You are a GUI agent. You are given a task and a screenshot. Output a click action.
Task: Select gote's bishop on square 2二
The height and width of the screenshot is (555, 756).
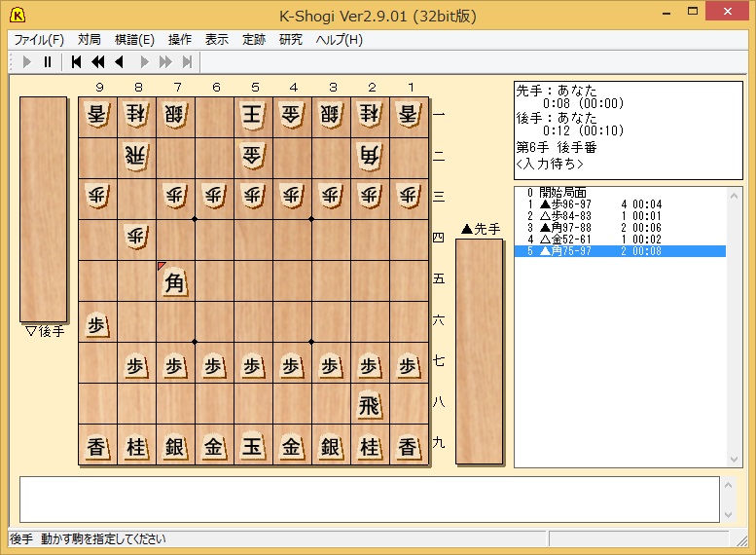[x=371, y=158]
